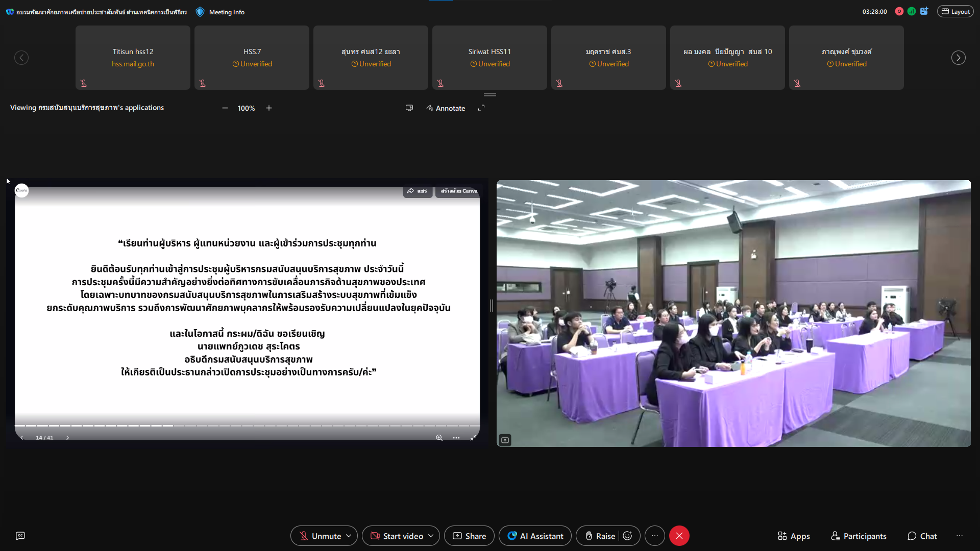Screen dimensions: 980x551
Task: Click the red leave meeting button
Action: pos(679,536)
